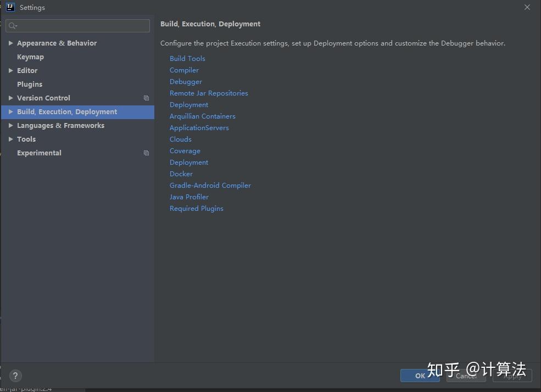Open the Docker link

(181, 173)
